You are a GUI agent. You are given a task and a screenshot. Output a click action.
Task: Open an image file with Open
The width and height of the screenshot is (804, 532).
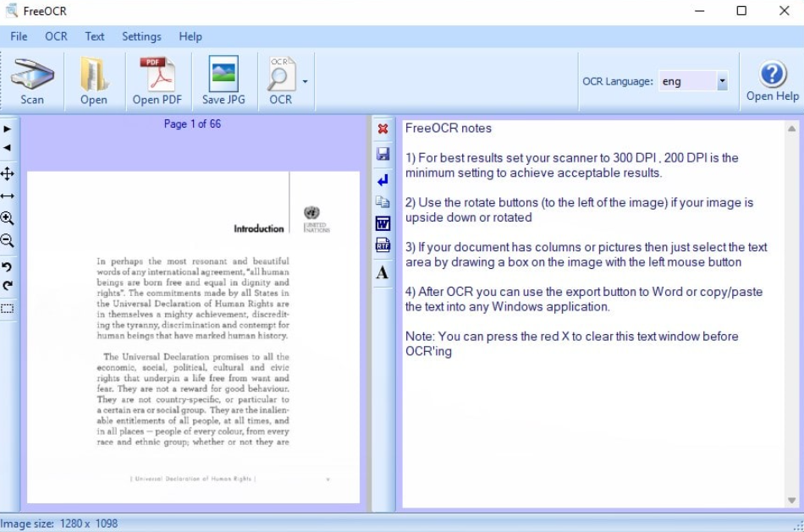pyautogui.click(x=94, y=81)
